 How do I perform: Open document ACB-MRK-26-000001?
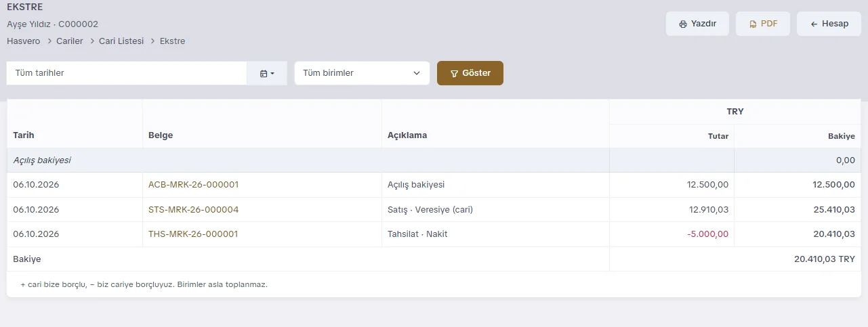[193, 185]
